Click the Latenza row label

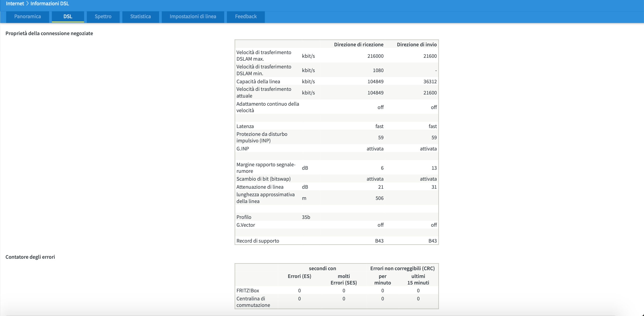245,126
